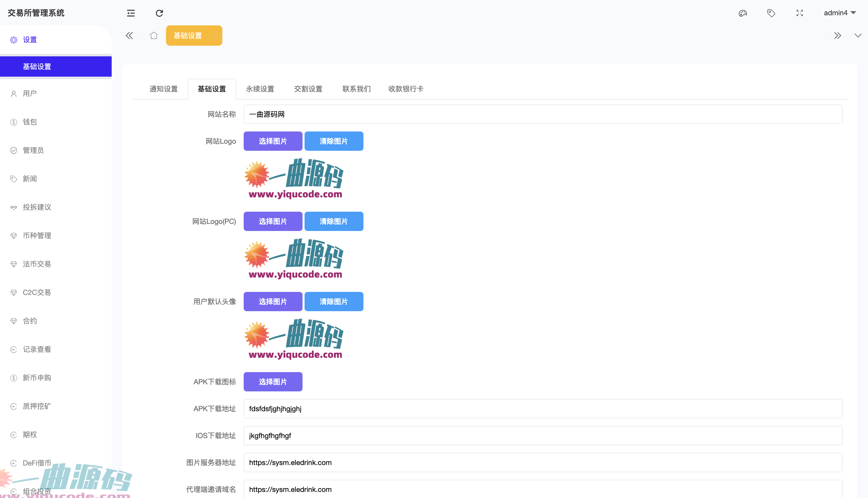This screenshot has height=498, width=868.
Task: Select the 钱包 wallet icon in sidebar
Action: click(x=14, y=121)
